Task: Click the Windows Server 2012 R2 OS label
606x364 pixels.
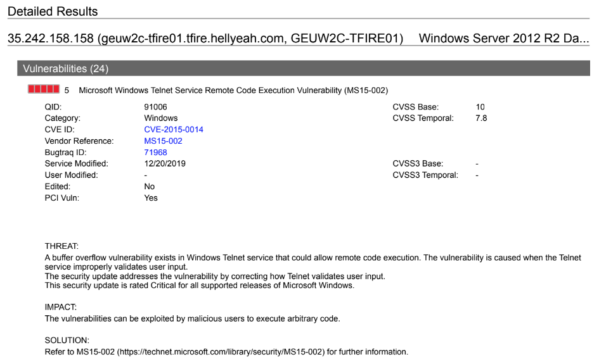Action: click(x=503, y=38)
